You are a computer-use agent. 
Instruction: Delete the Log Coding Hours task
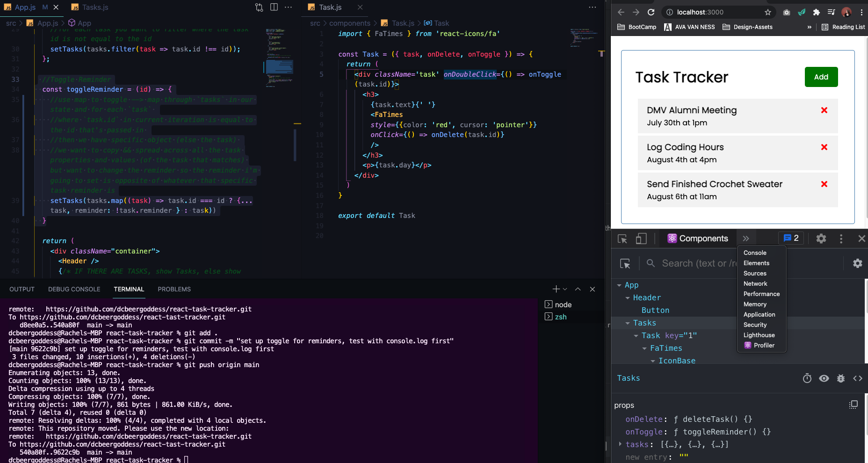tap(824, 147)
